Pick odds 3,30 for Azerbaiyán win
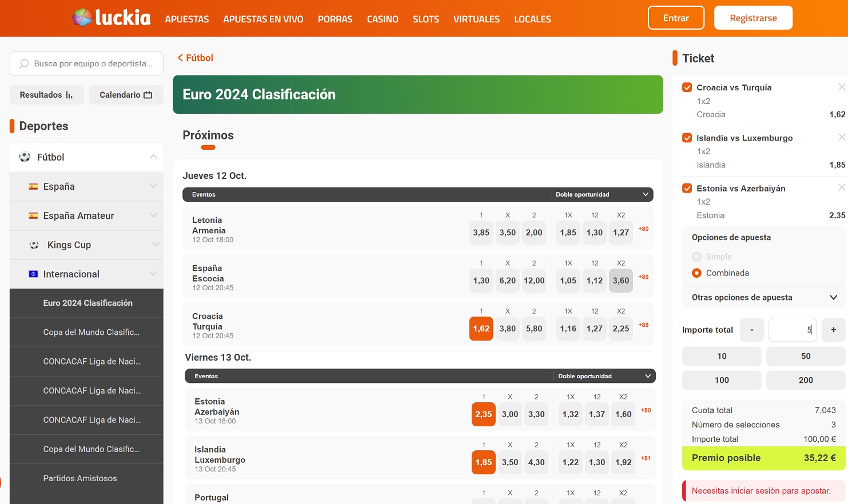This screenshot has width=848, height=504. click(536, 414)
